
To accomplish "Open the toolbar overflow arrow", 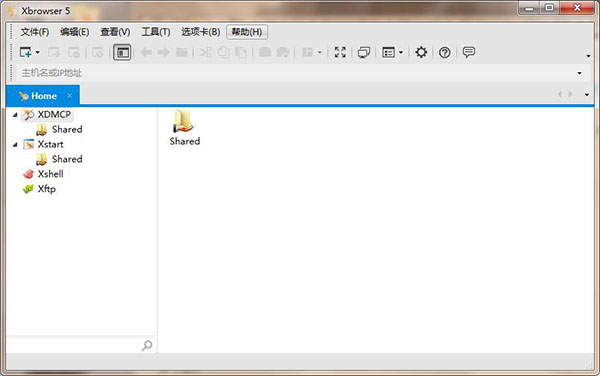I will (x=588, y=56).
